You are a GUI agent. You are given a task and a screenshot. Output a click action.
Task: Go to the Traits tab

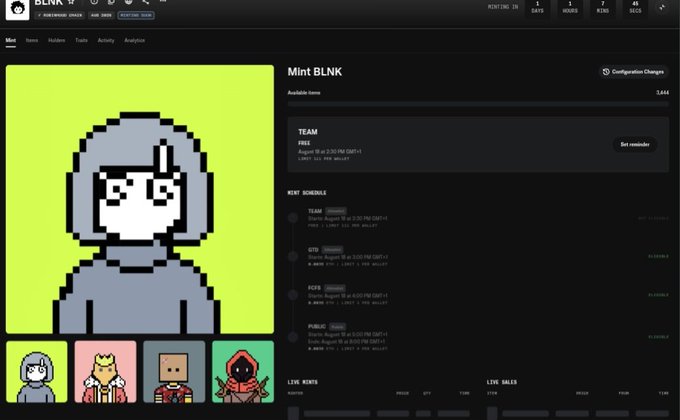[81, 40]
